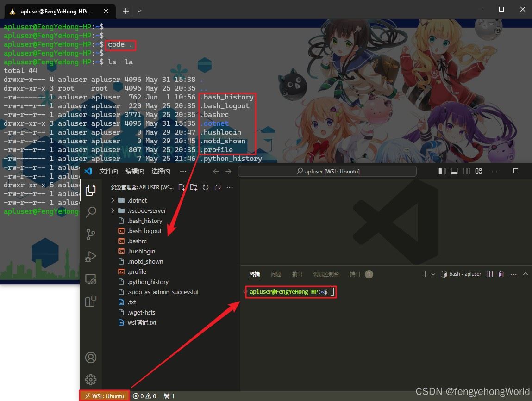Image resolution: width=532 pixels, height=401 pixels.
Task: Open the Source Control view
Action: point(91,234)
